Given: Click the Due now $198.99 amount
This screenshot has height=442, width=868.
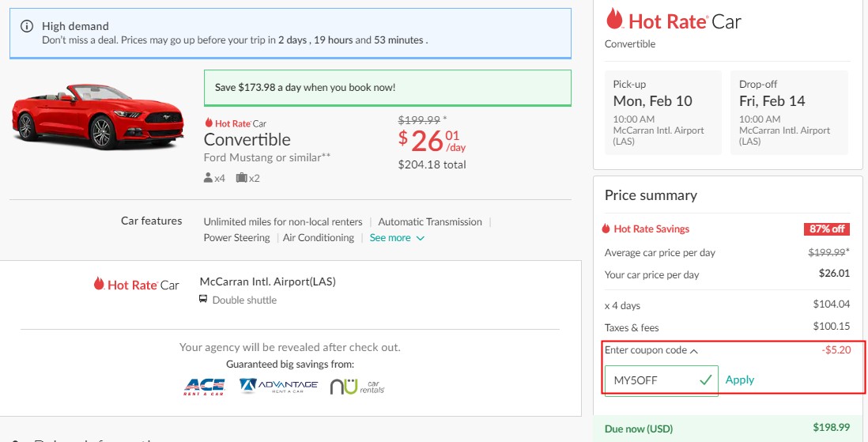Looking at the screenshot, I should pyautogui.click(x=832, y=428).
